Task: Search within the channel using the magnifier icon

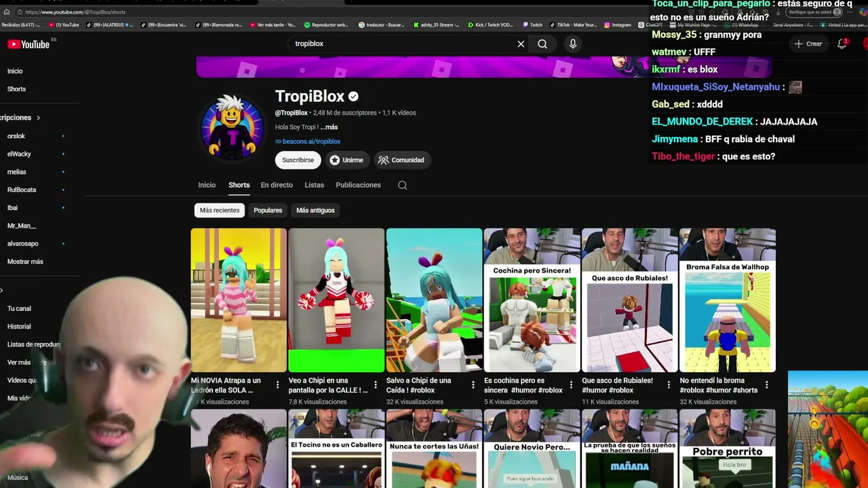Action: pos(402,185)
